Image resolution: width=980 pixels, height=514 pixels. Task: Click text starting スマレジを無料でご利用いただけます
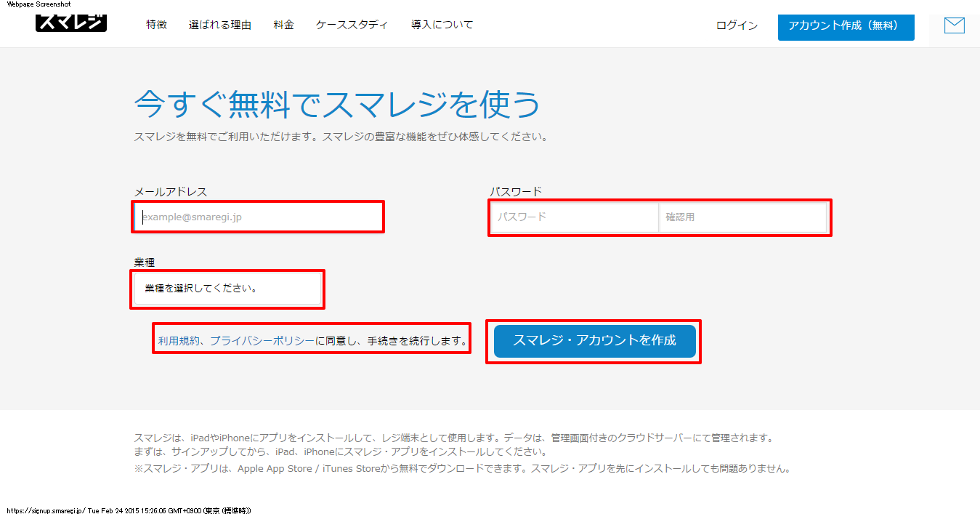pyautogui.click(x=341, y=136)
